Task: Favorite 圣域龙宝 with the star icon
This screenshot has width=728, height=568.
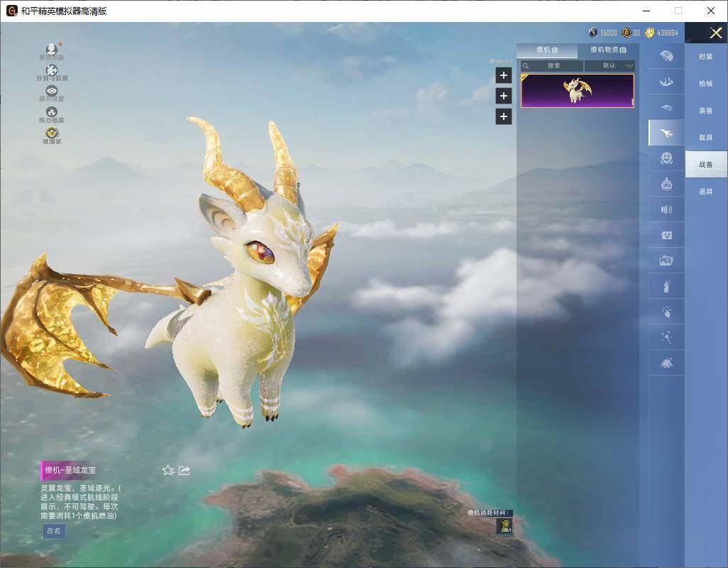Action: click(x=168, y=471)
